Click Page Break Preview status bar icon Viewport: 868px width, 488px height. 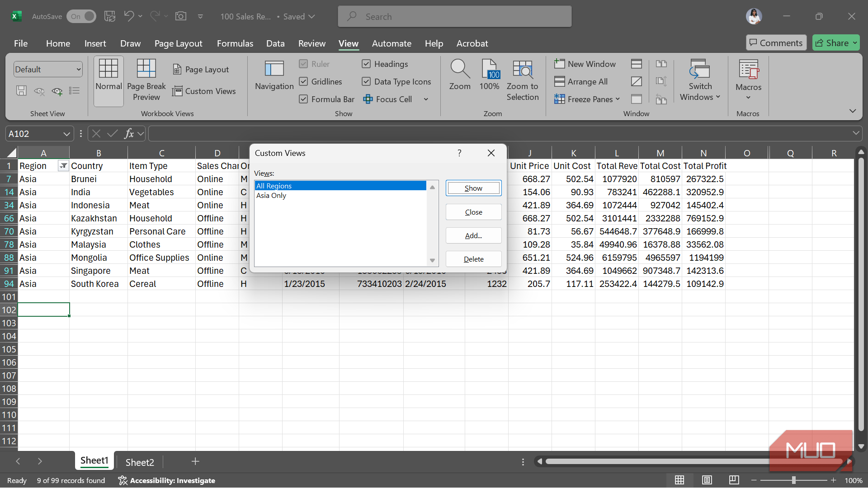coord(734,480)
